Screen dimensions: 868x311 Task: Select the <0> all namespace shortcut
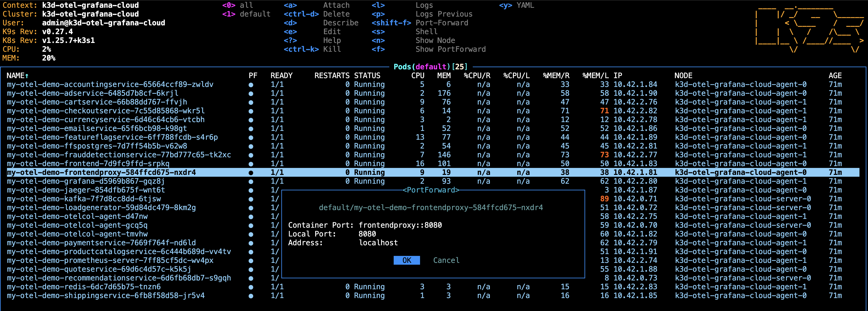237,5
